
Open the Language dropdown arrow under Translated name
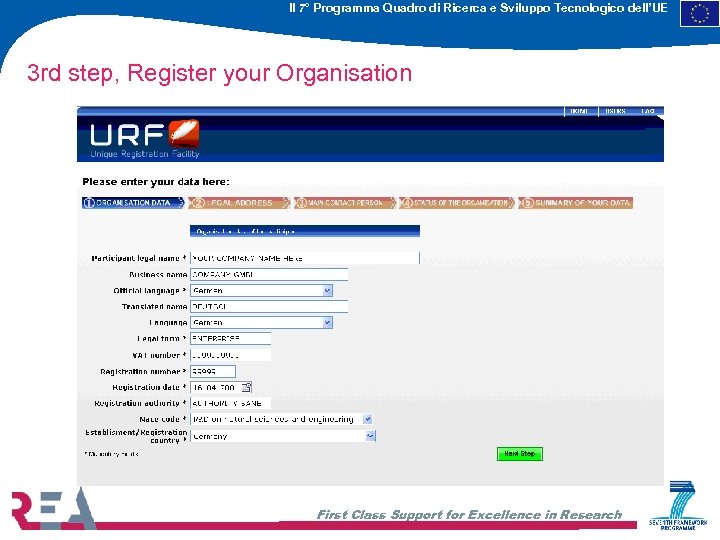point(327,322)
